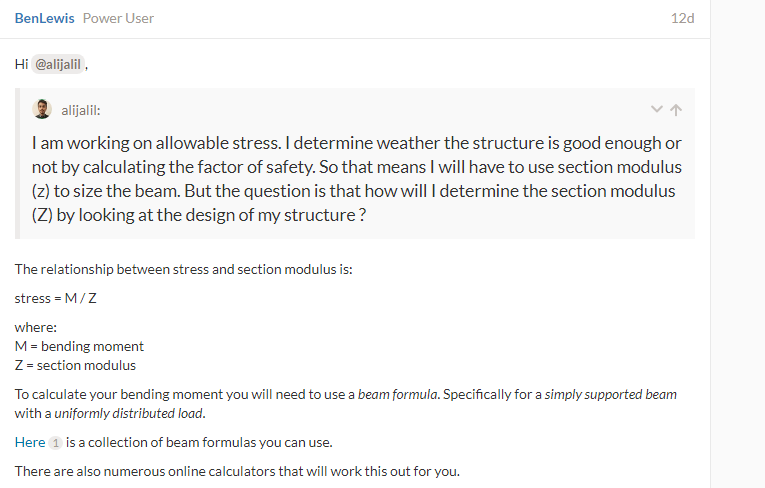The image size is (765, 488).
Task: Click the 12d post timestamp
Action: point(682,18)
